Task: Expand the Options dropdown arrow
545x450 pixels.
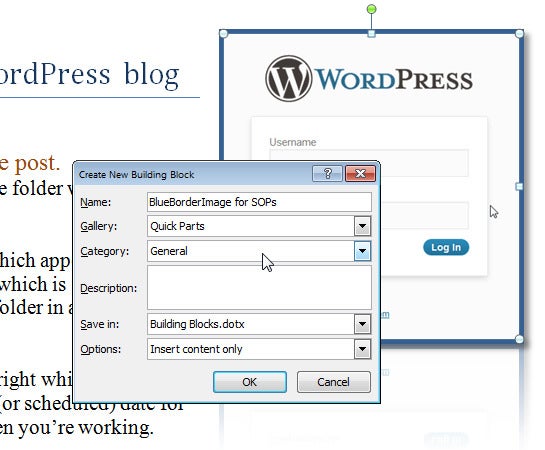Action: pos(362,349)
